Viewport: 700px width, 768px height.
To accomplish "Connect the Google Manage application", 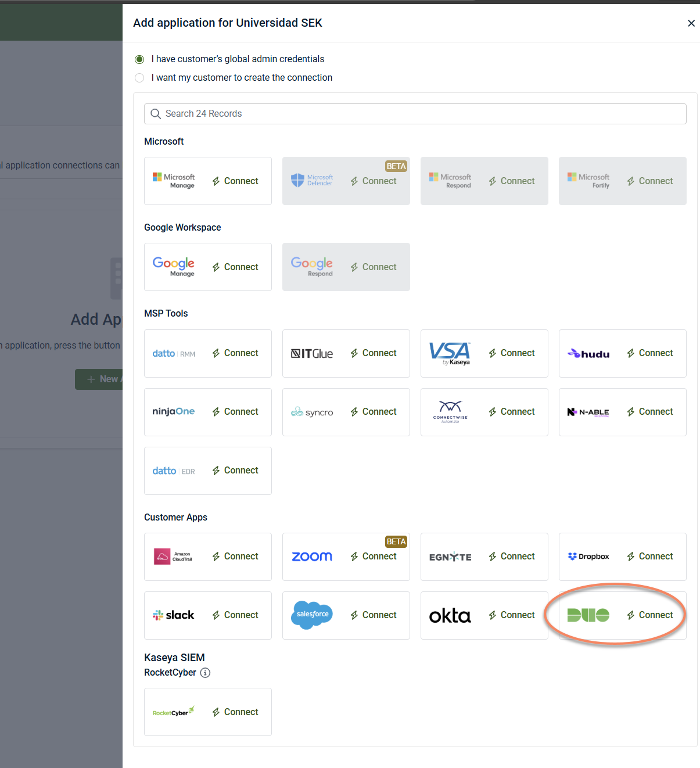I will [x=235, y=267].
